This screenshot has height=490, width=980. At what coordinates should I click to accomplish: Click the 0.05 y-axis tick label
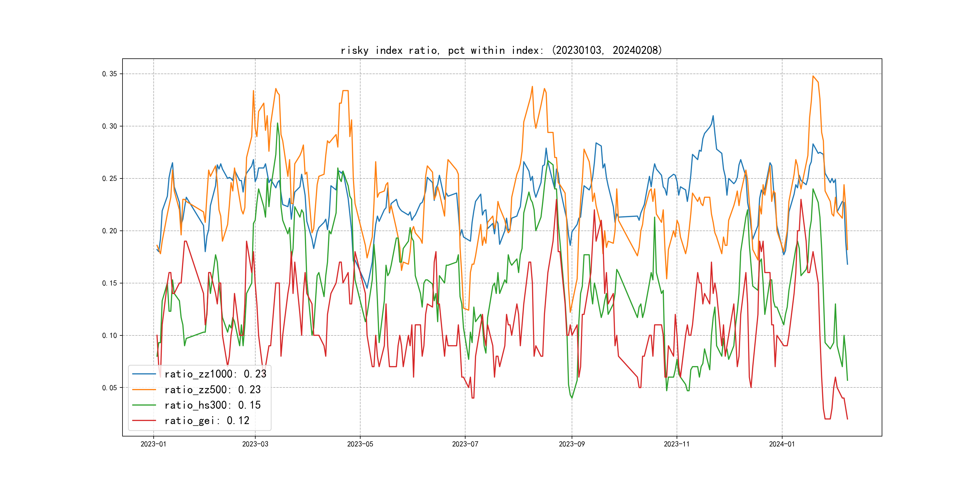click(x=109, y=388)
